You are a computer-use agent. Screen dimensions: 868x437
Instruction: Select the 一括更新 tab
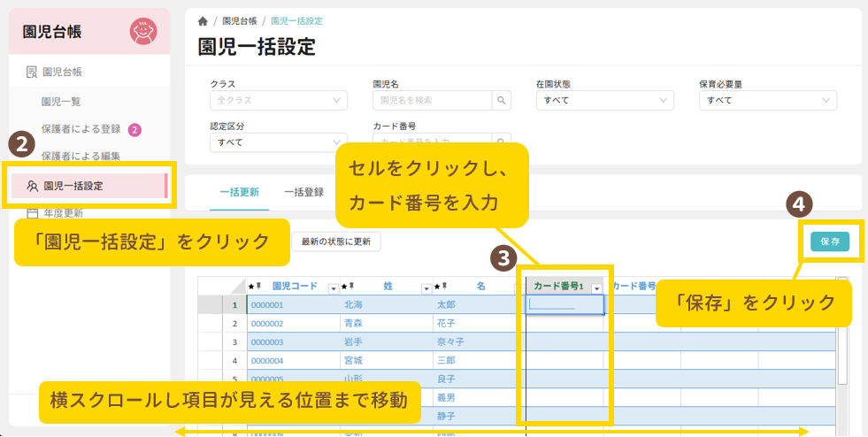point(239,191)
